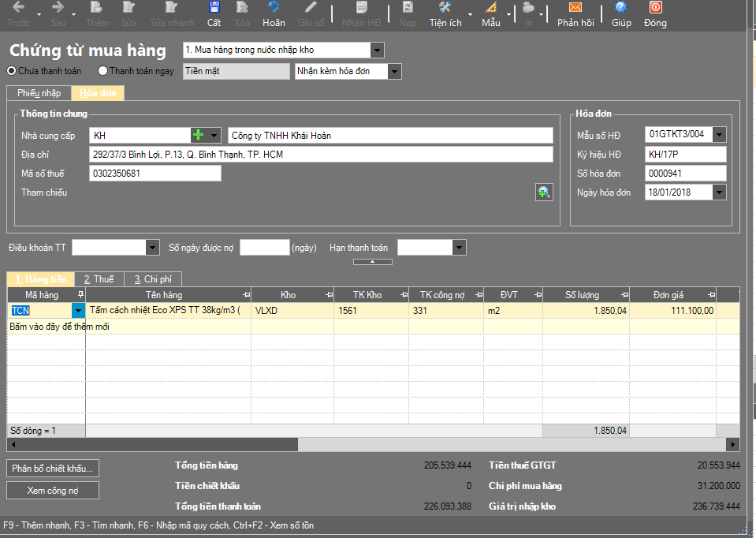This screenshot has height=538, width=756.
Task: Expand the Tiện ích menu arrow
Action: pos(470,14)
